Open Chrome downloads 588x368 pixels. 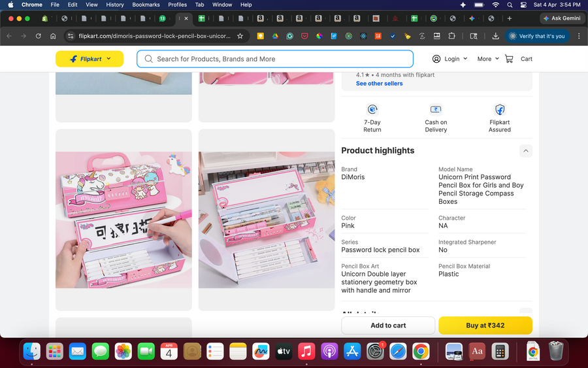pyautogui.click(x=495, y=36)
